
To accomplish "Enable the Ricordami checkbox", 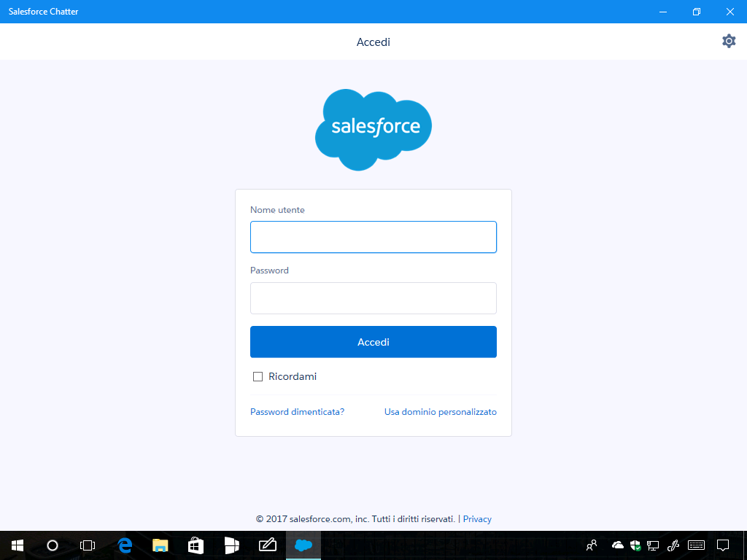I will click(258, 377).
